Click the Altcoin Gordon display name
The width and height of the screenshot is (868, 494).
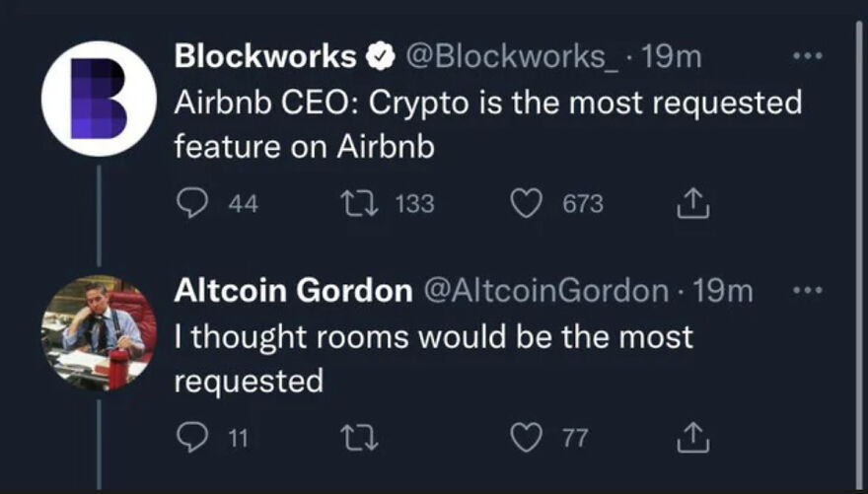pyautogui.click(x=293, y=291)
